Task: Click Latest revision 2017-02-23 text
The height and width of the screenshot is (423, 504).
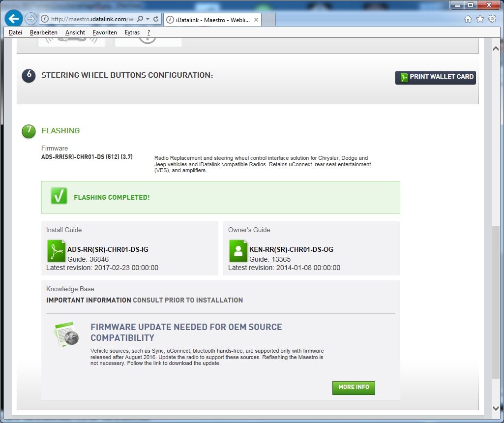Action: tap(102, 268)
